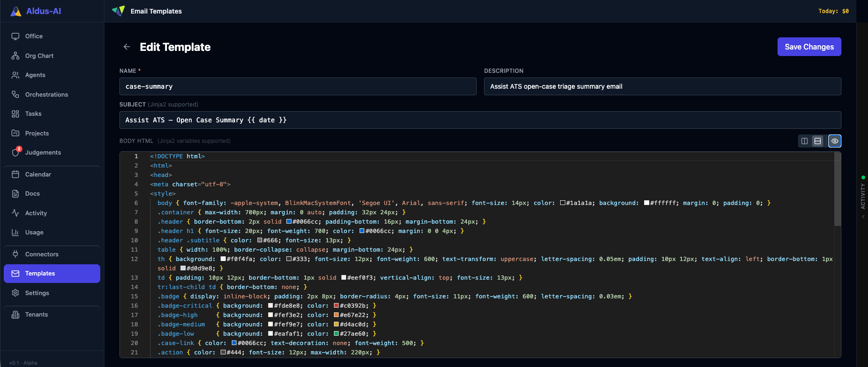Open the Calendar sidebar label
This screenshot has width=868, height=367.
click(38, 174)
